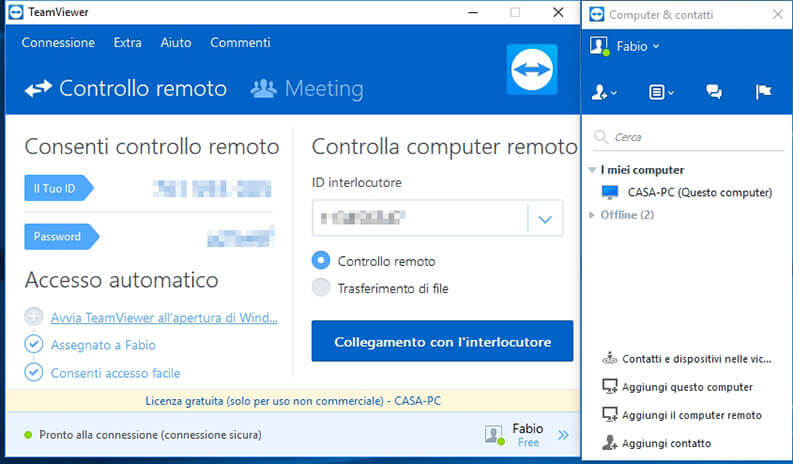The height and width of the screenshot is (464, 793).
Task: Open the Fabio account dropdown
Action: coord(637,46)
